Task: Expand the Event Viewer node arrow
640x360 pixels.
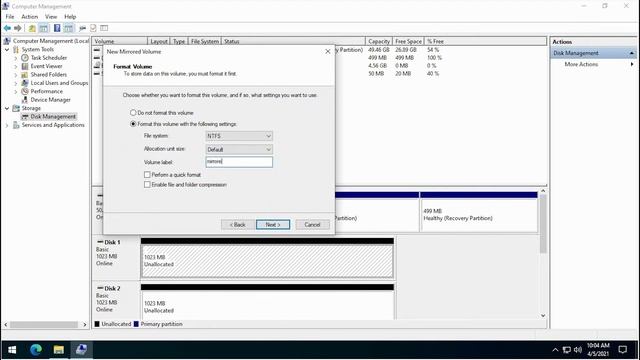Action: (16, 66)
